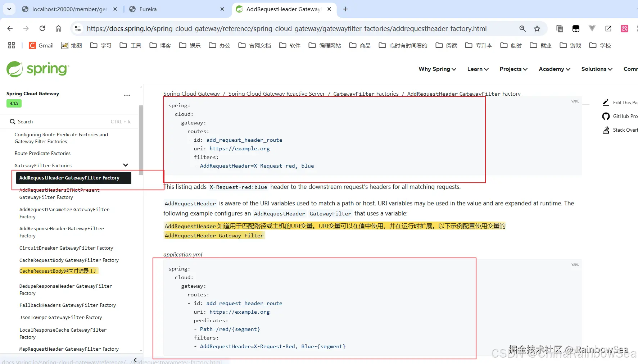
Task: Bookmark this page with the star
Action: point(537,28)
